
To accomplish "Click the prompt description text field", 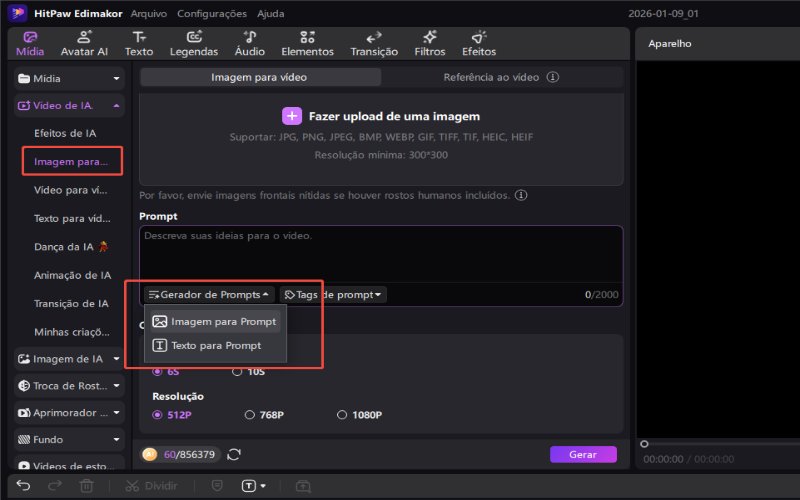I will [x=381, y=254].
